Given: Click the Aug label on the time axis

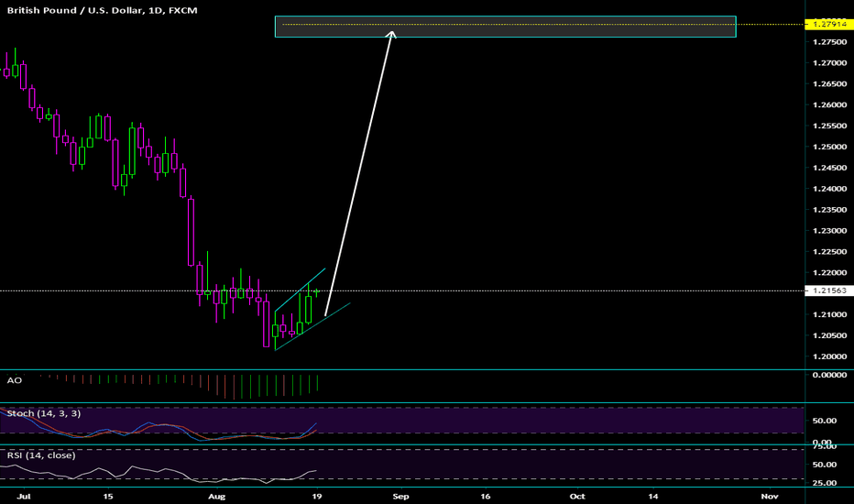Looking at the screenshot, I should 217,497.
